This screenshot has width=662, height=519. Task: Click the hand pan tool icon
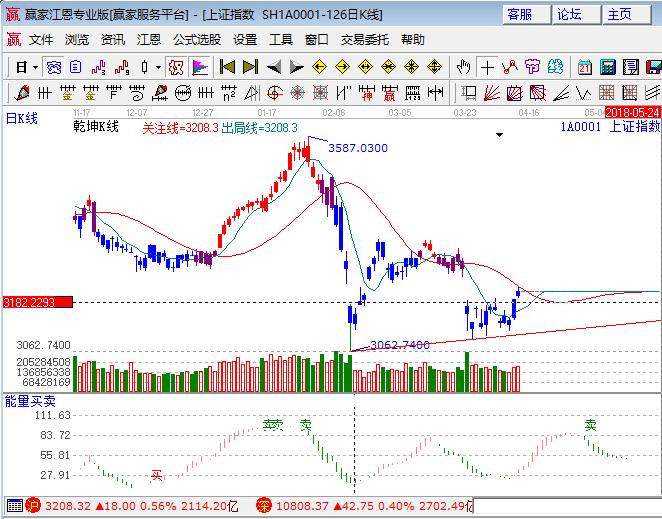pos(463,67)
